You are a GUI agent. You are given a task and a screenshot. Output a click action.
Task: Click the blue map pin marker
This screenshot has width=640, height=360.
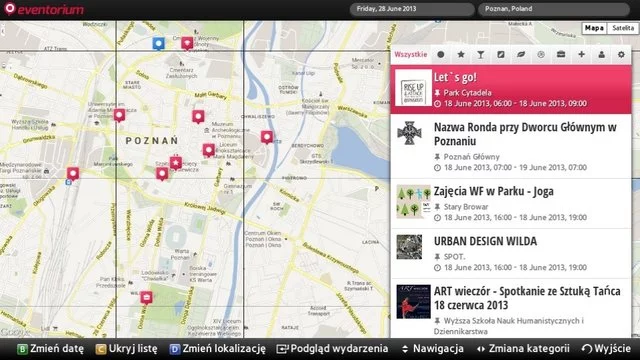(158, 43)
